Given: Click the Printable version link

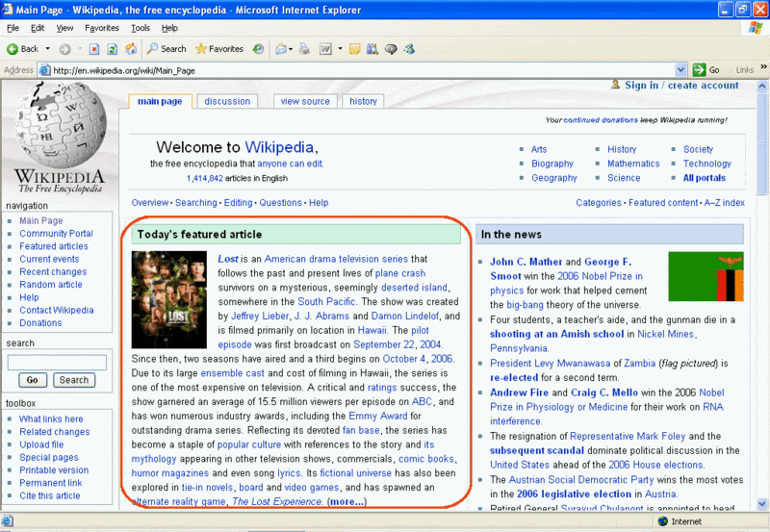Looking at the screenshot, I should [x=54, y=470].
